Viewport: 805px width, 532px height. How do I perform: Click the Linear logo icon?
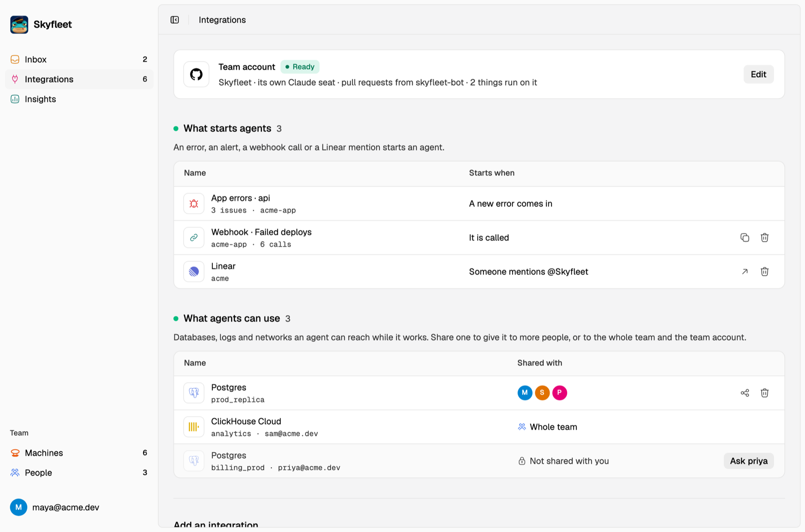tap(194, 271)
